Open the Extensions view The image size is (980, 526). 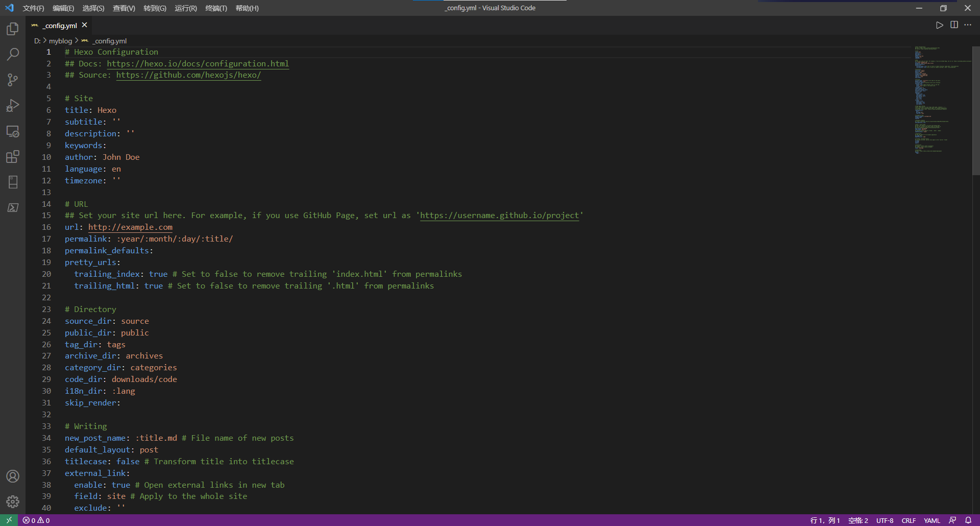pyautogui.click(x=13, y=157)
